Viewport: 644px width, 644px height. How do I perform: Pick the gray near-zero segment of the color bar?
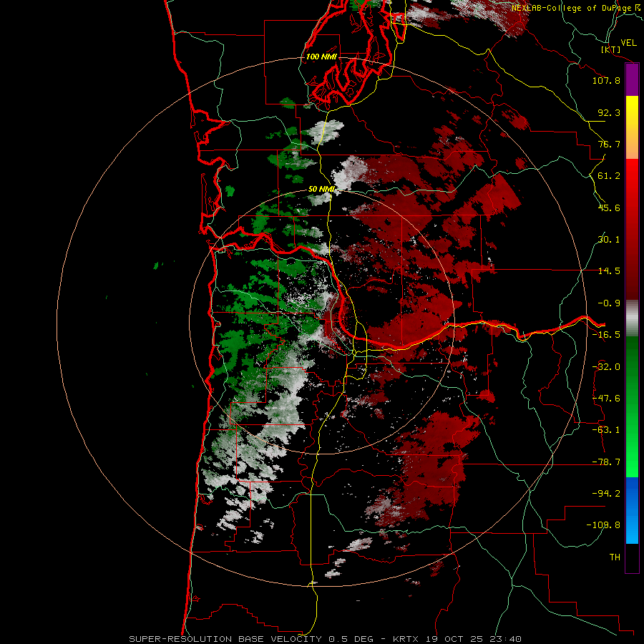click(x=632, y=318)
